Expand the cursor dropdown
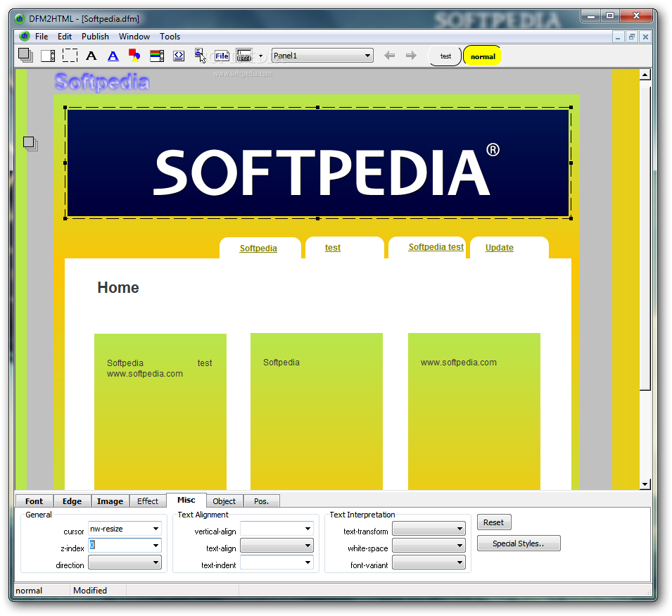 156,529
